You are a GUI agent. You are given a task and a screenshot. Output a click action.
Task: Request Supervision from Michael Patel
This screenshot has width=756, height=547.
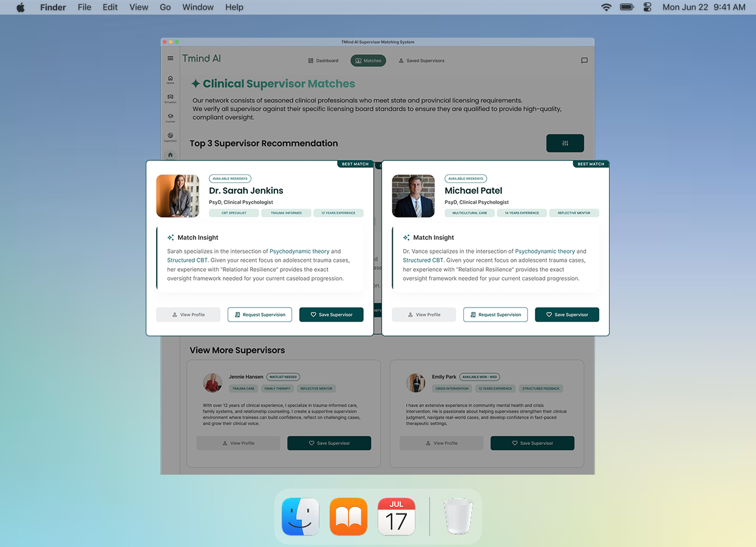(495, 315)
